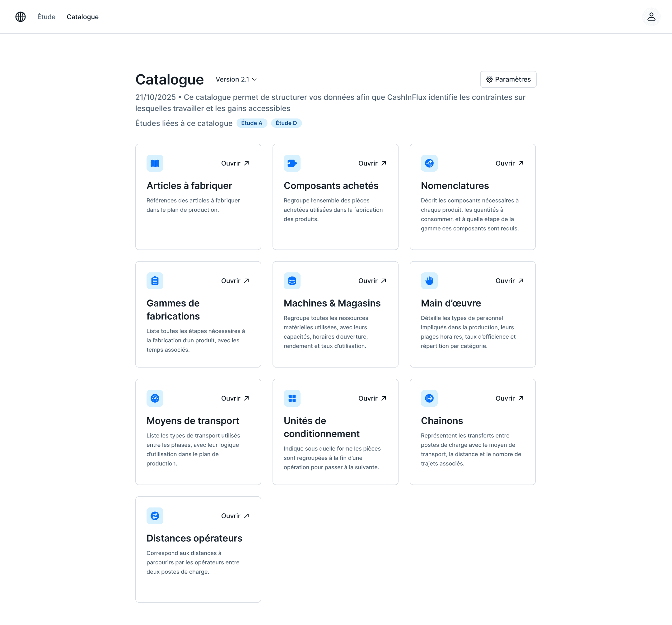Click the Gammes de fabrications clipboard icon
Image resolution: width=672 pixels, height=625 pixels.
point(155,281)
